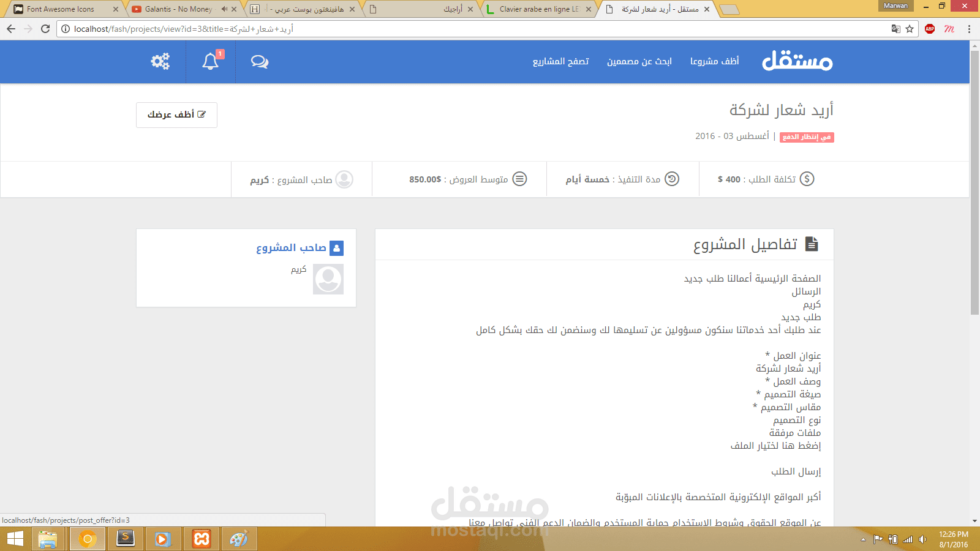The width and height of the screenshot is (980, 551).
Task: Open the settings gears icon in header
Action: 160,61
